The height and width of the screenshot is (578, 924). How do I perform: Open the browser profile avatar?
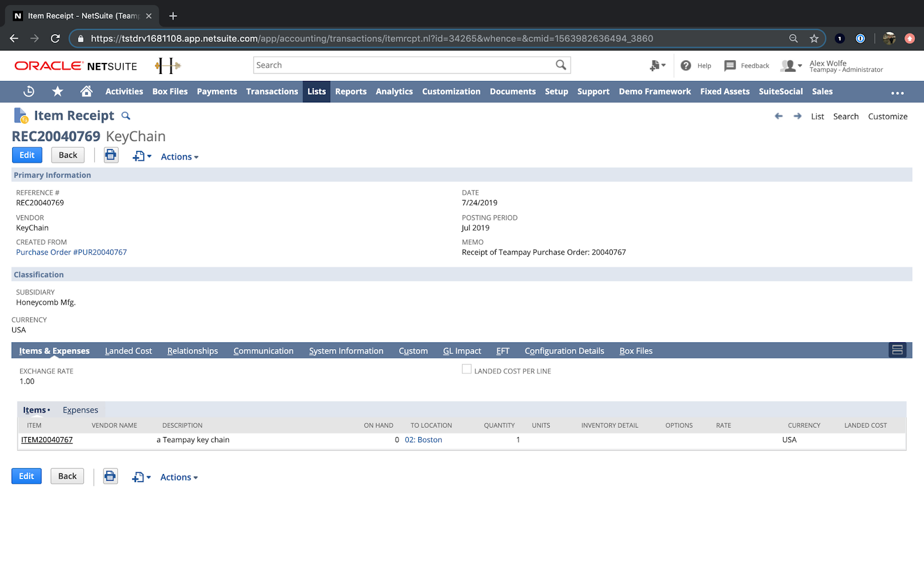[889, 39]
